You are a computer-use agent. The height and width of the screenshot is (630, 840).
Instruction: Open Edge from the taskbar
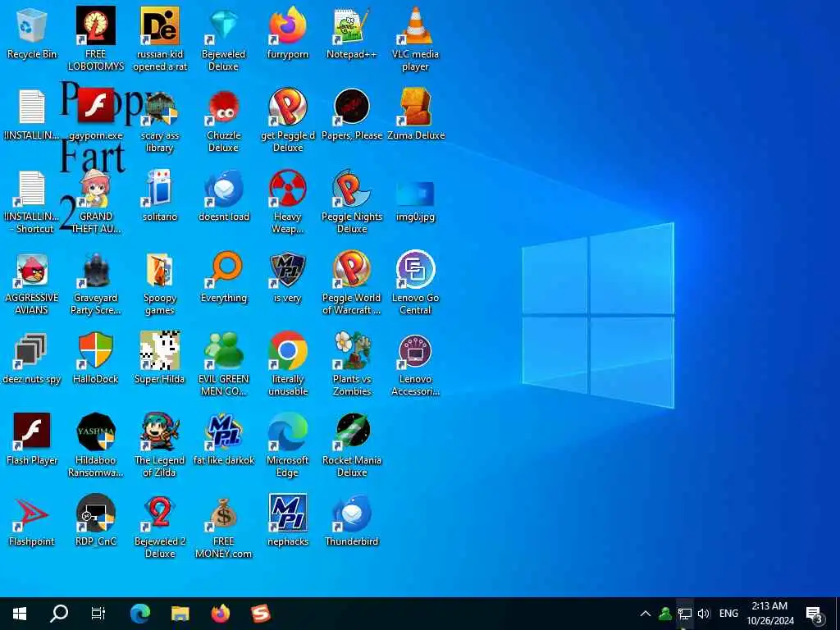(139, 614)
